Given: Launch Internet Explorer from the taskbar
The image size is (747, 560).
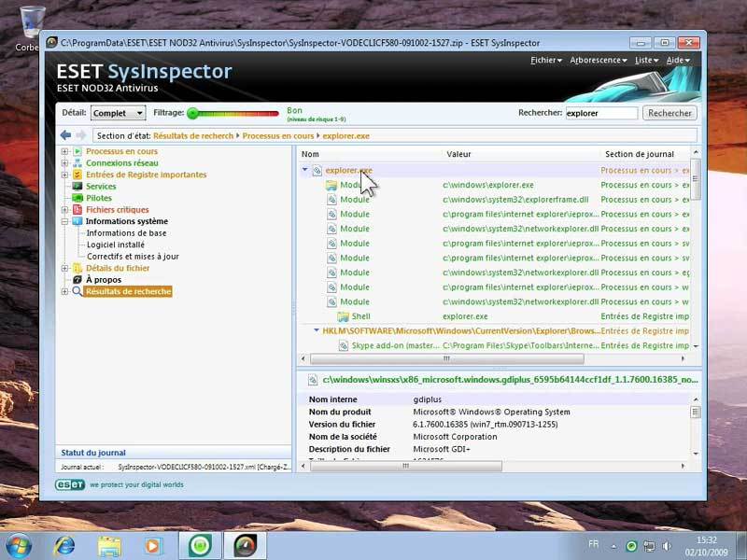Looking at the screenshot, I should coord(63,546).
